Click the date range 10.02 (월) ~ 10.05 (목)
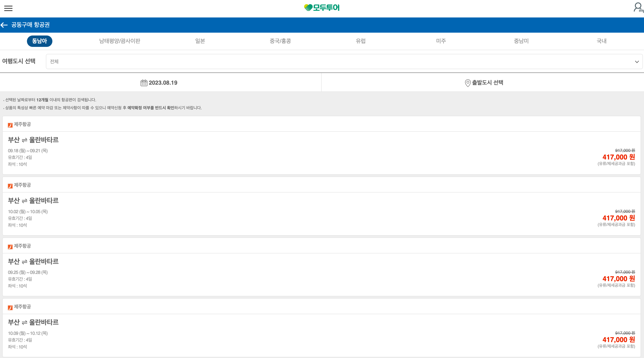The height and width of the screenshot is (358, 644). click(28, 212)
